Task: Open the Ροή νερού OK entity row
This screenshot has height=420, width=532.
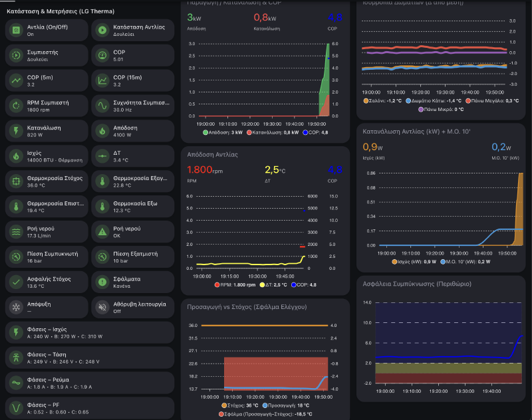Action: click(133, 232)
